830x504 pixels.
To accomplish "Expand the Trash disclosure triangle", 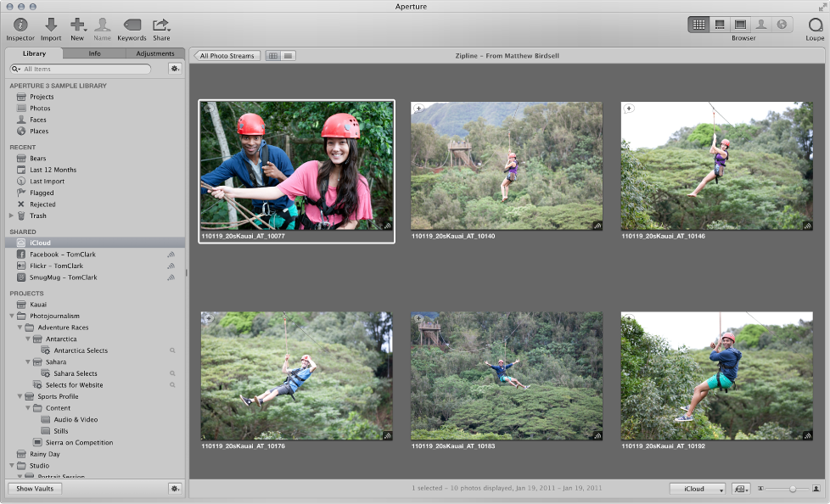I will tap(11, 216).
